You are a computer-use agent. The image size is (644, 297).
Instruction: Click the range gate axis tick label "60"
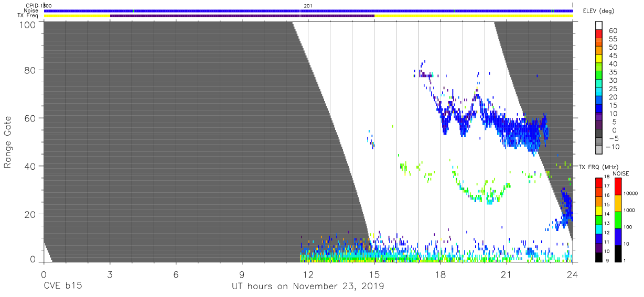(29, 118)
